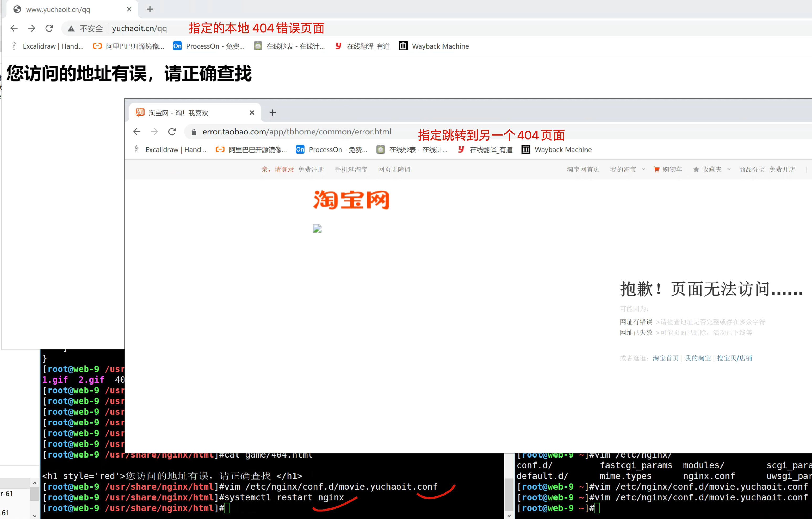Click the lock icon in error.taobao.com address bar
The width and height of the screenshot is (812, 519).
(x=194, y=132)
